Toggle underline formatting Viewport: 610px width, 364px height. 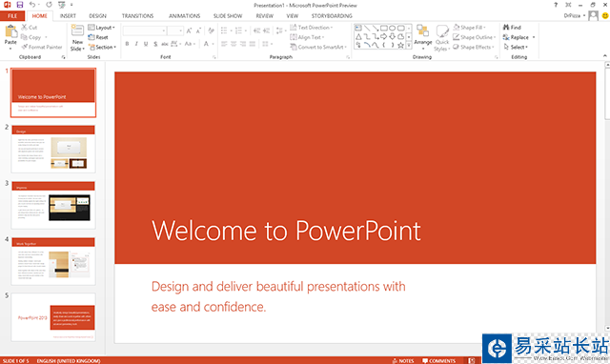(x=146, y=44)
